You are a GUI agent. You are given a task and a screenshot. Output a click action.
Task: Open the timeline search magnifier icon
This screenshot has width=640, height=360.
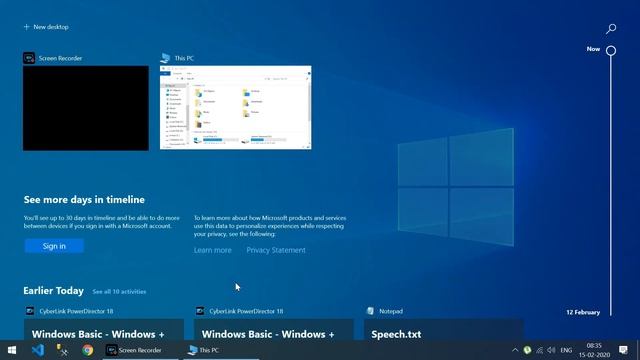pyautogui.click(x=611, y=28)
